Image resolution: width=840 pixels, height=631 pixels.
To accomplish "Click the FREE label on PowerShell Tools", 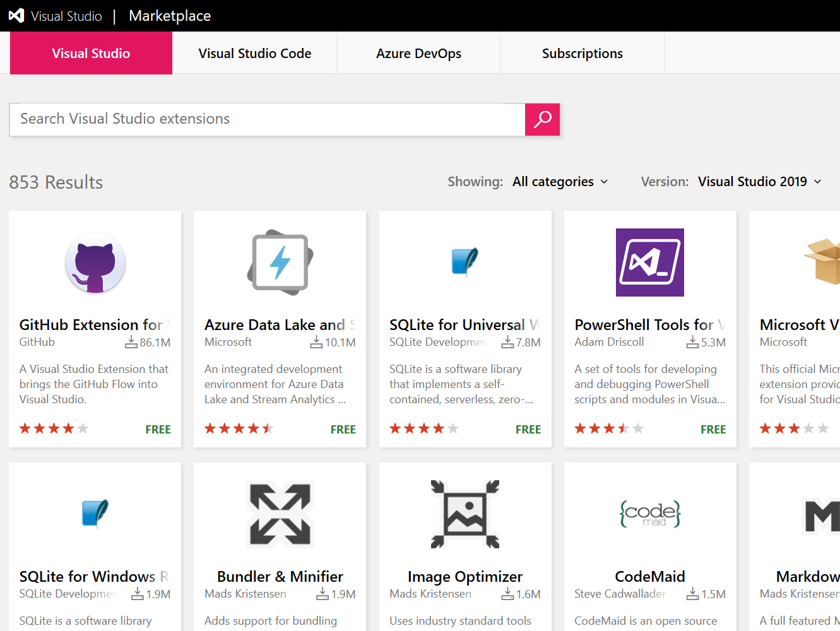I will pyautogui.click(x=713, y=429).
